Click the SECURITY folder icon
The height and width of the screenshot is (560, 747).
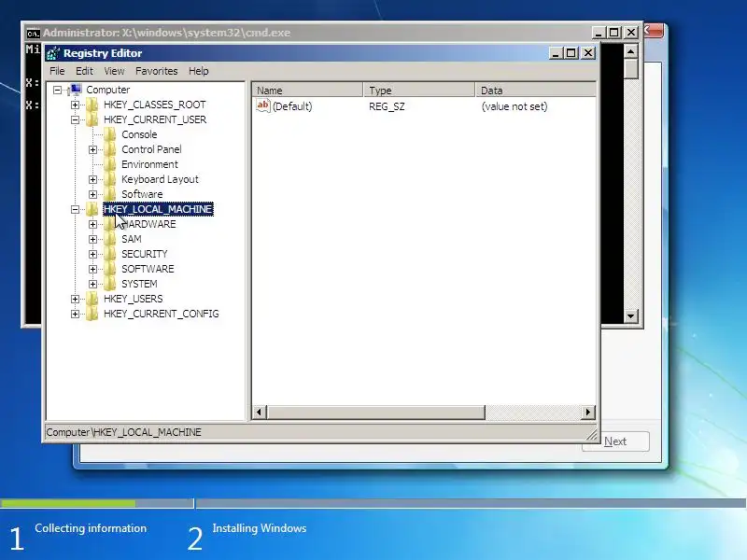click(109, 254)
